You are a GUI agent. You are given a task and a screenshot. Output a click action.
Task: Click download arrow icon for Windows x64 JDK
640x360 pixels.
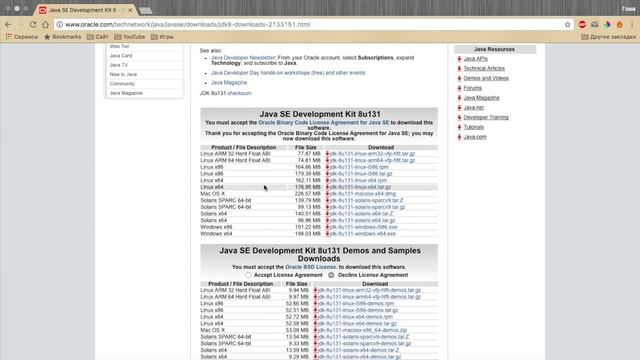tap(327, 234)
